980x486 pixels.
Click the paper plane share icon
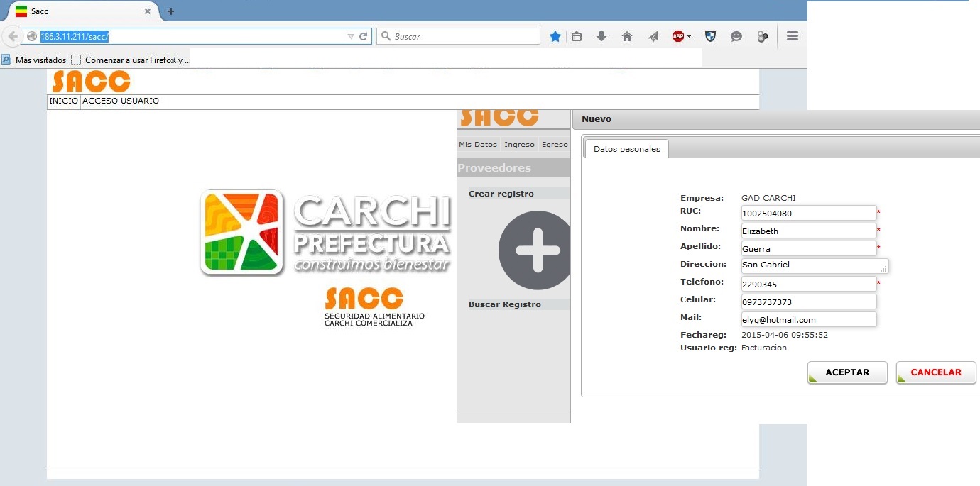point(653,36)
